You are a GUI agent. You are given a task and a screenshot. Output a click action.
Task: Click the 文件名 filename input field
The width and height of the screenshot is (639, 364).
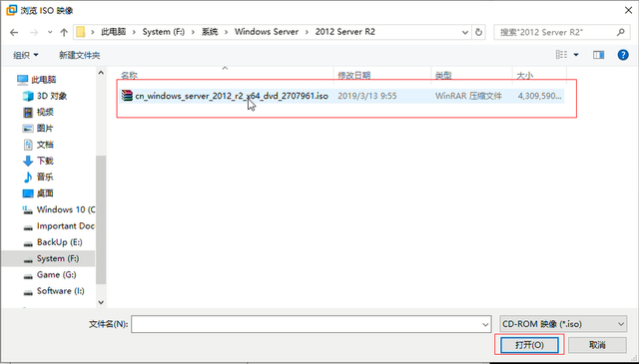pos(311,324)
